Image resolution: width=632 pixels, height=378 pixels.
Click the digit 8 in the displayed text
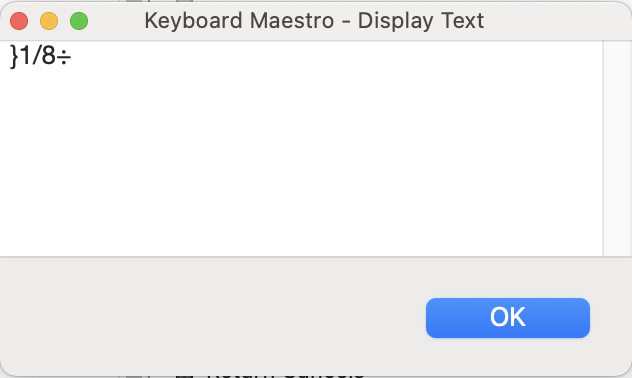(x=48, y=55)
